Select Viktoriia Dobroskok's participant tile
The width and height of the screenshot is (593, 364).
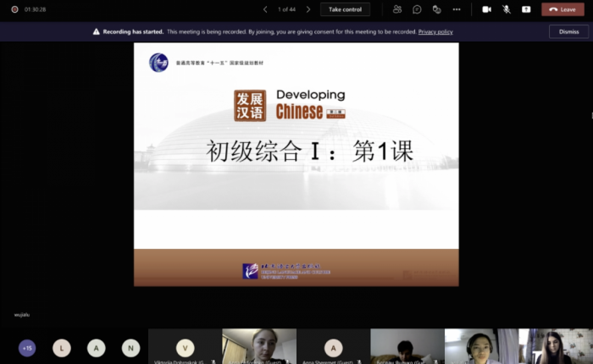[x=185, y=346]
